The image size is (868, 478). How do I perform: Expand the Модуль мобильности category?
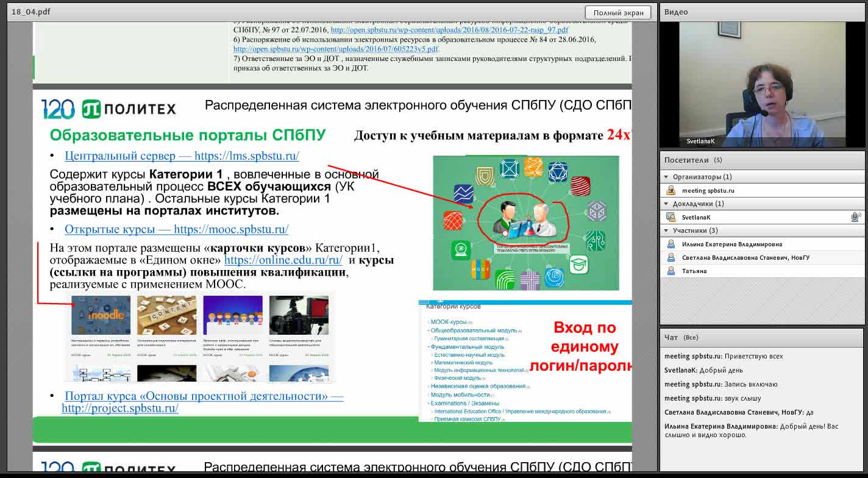[x=428, y=395]
